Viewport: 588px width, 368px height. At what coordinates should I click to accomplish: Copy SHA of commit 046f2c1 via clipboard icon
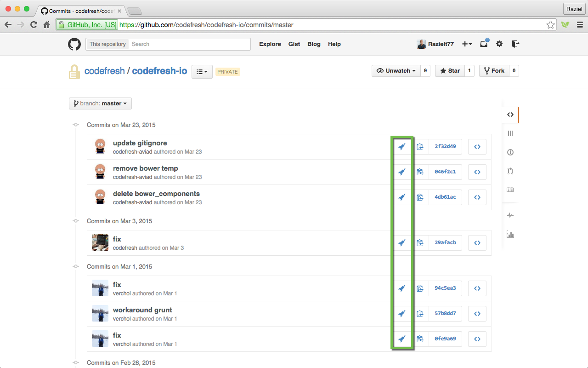pos(420,172)
